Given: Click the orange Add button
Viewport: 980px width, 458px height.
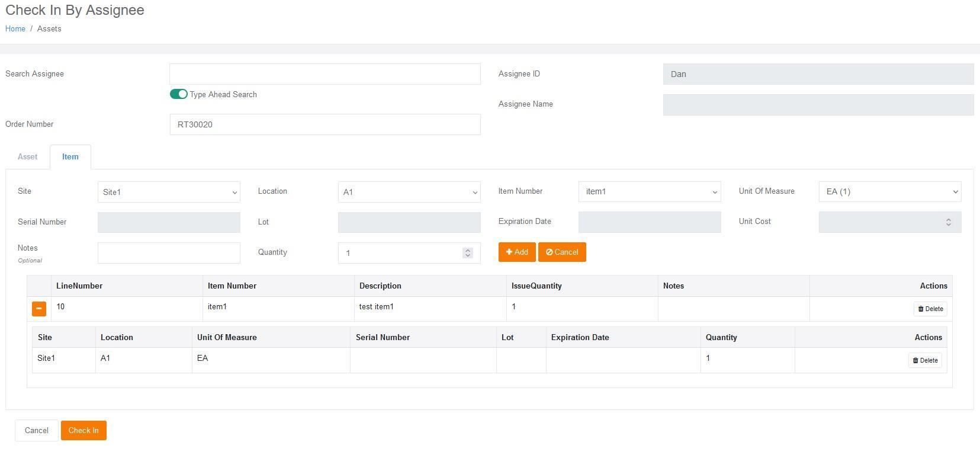Looking at the screenshot, I should 517,252.
